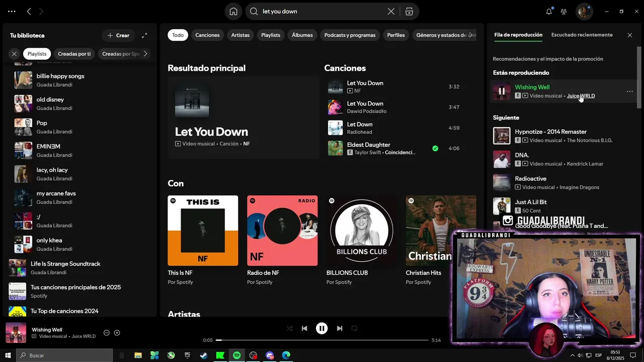Show more search filter categories

pyautogui.click(x=470, y=35)
